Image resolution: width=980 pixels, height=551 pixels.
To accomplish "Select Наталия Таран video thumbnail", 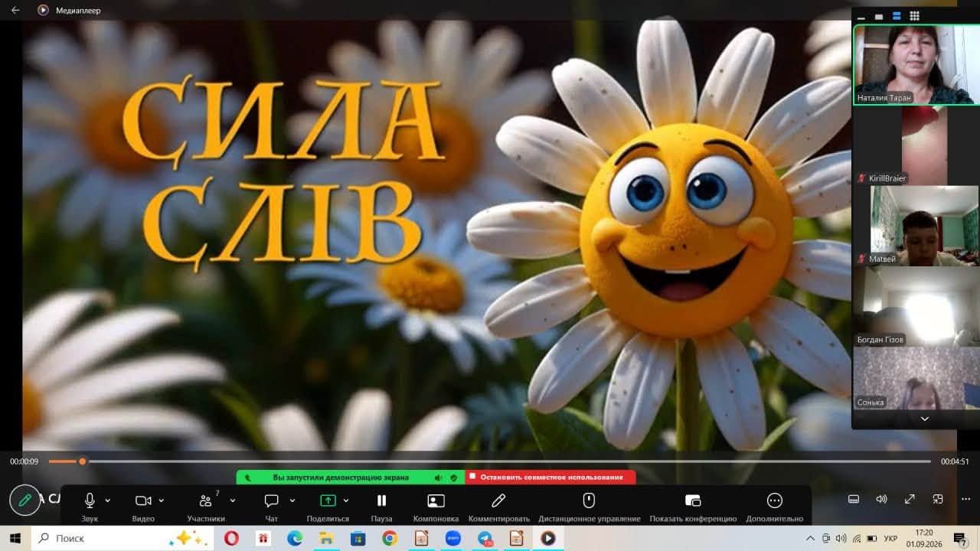I will pyautogui.click(x=916, y=65).
